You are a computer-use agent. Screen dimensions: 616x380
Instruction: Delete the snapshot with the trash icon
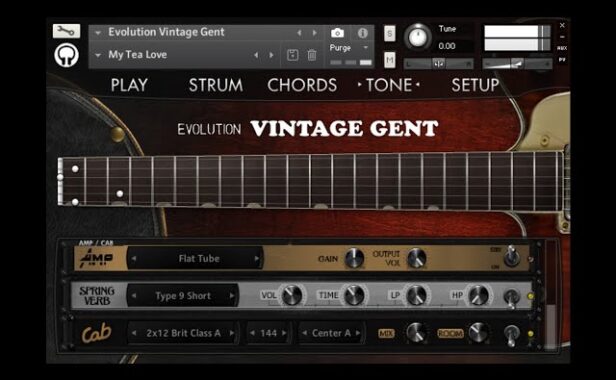coord(312,55)
